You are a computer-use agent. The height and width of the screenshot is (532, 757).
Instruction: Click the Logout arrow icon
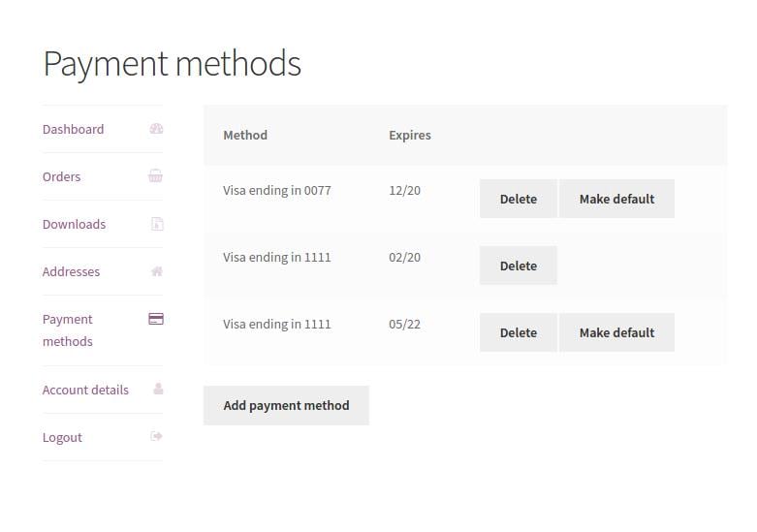click(157, 437)
